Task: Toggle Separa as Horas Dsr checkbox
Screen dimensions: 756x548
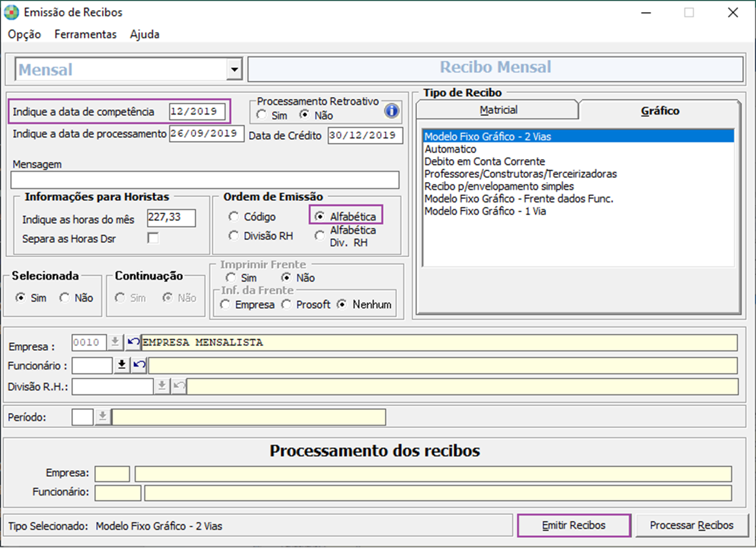Action: click(x=153, y=238)
